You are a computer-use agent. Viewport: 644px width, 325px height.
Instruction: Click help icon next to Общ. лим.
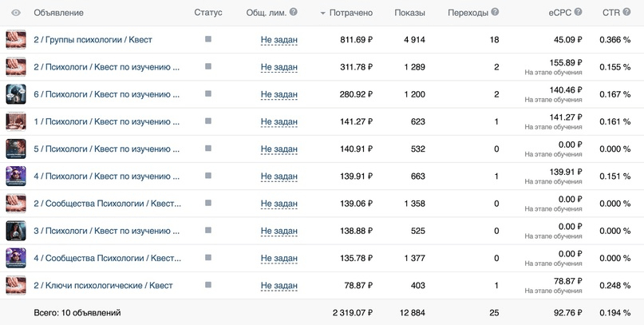(293, 13)
